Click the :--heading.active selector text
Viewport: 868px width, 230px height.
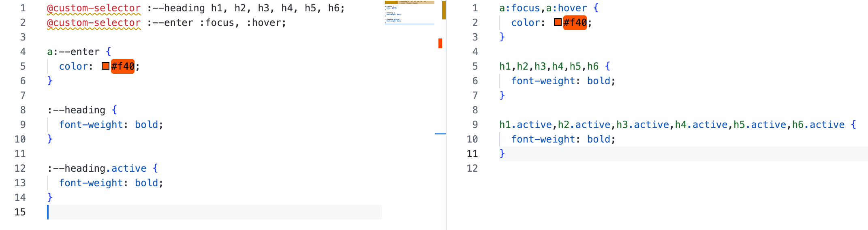pos(97,168)
